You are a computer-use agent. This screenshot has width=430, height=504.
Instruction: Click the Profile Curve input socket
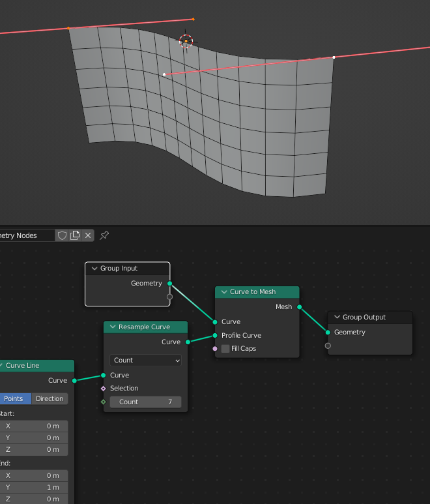pyautogui.click(x=215, y=336)
